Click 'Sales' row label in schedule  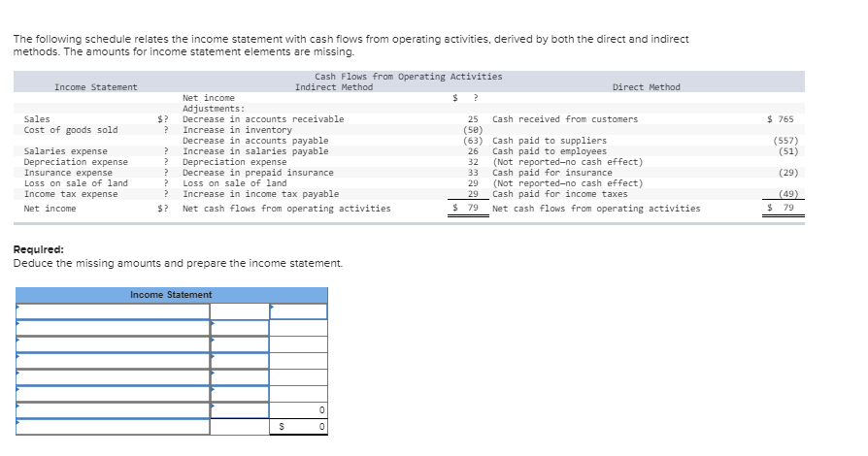[37, 119]
